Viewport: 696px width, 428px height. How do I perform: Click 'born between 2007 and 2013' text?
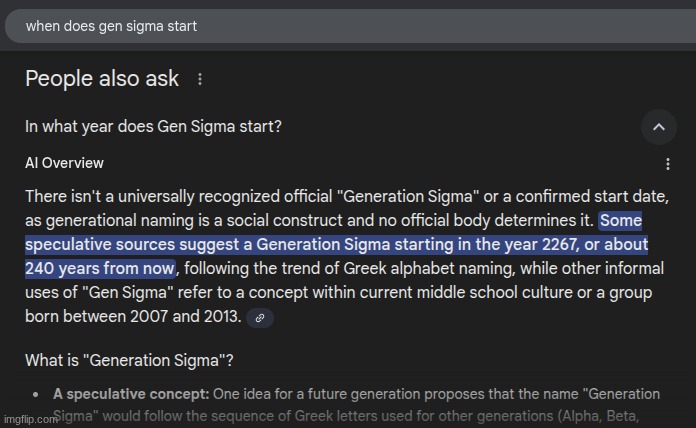pos(133,316)
